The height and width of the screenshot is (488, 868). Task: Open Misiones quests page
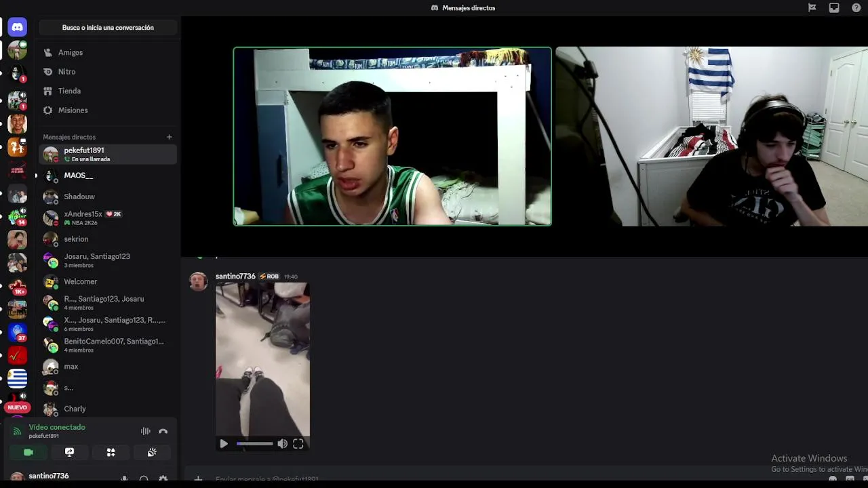108,110
